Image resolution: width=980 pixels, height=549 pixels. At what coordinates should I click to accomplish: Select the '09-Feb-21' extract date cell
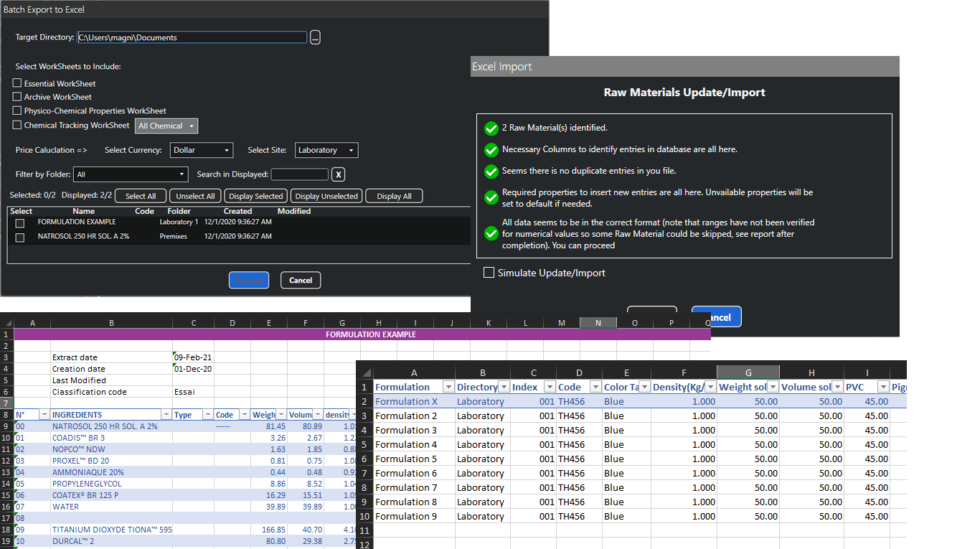[x=194, y=357]
